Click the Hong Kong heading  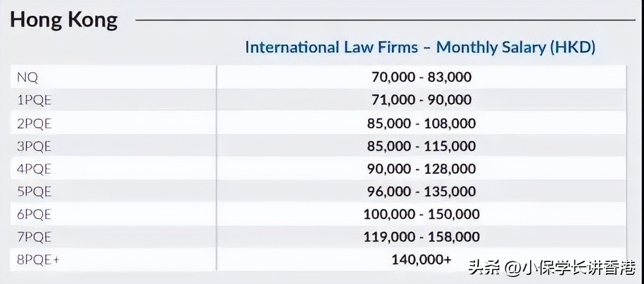64,21
